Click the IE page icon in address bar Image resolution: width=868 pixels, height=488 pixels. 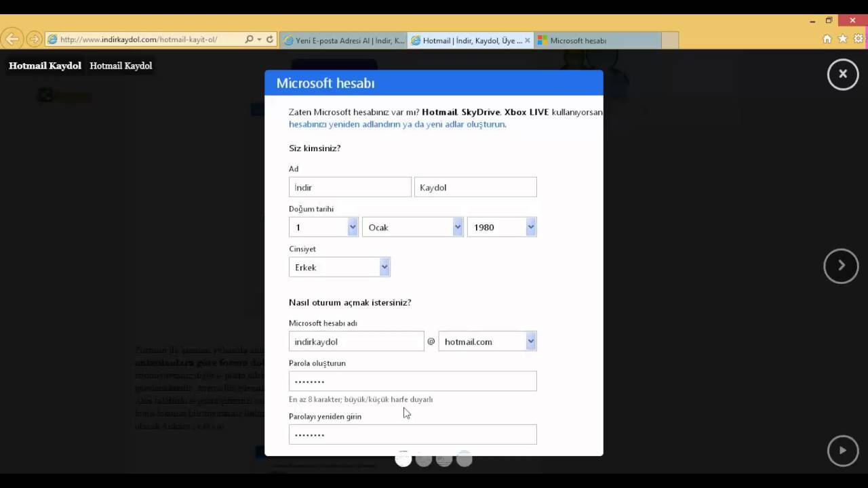click(52, 40)
